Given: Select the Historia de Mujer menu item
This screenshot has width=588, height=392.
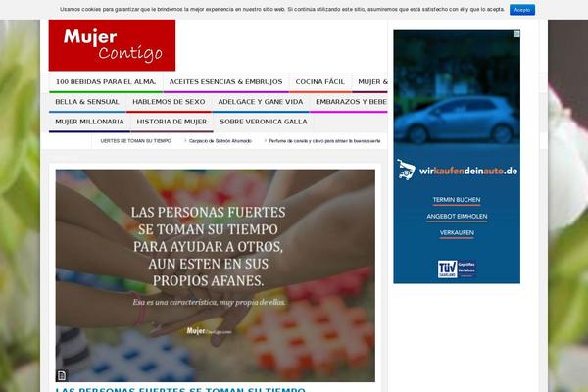Looking at the screenshot, I should click(x=171, y=122).
